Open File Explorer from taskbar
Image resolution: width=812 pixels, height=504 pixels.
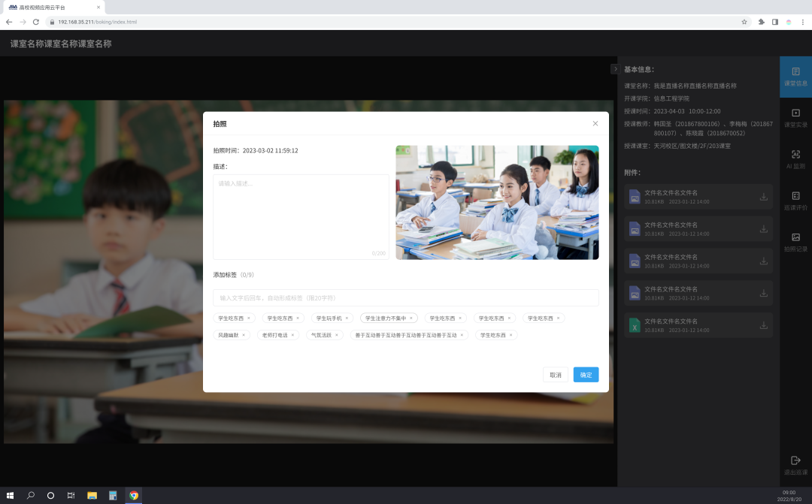pos(92,495)
